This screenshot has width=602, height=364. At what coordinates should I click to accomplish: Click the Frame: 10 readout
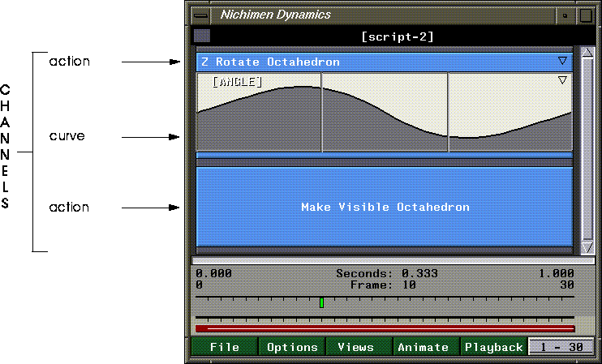pos(383,285)
